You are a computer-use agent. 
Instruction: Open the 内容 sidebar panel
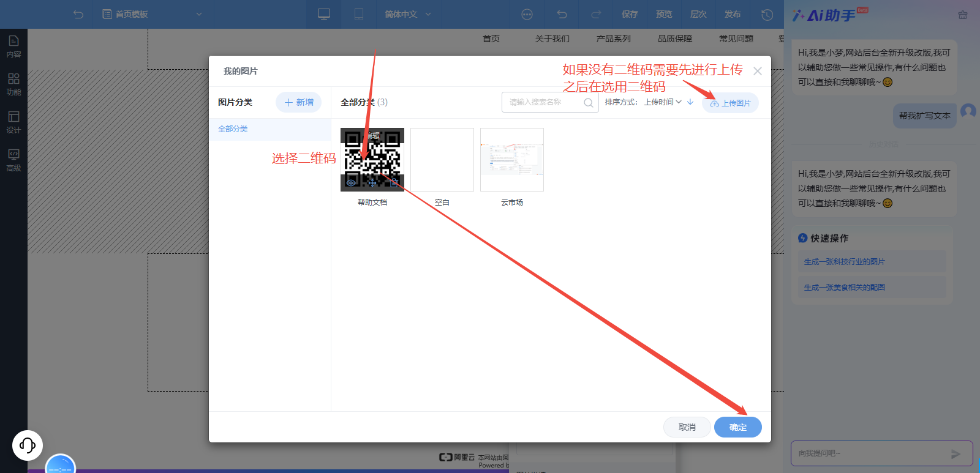point(13,47)
